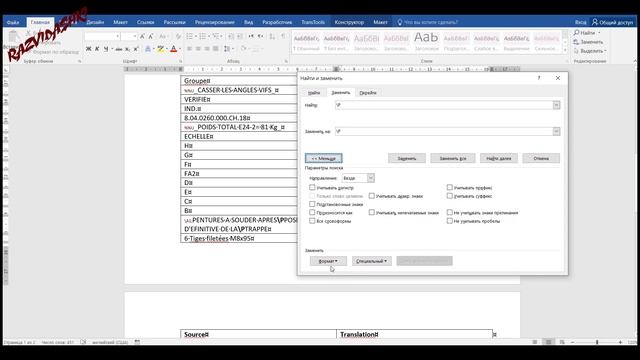Viewport: 640px width, 360px height.
Task: Click Отмена to cancel dialog
Action: click(x=541, y=158)
